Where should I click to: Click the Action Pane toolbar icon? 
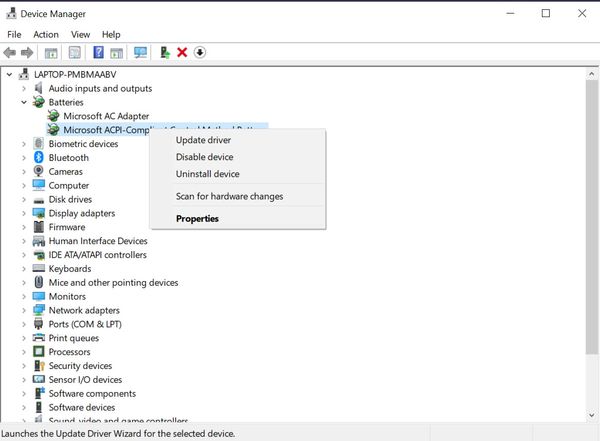pyautogui.click(x=116, y=52)
